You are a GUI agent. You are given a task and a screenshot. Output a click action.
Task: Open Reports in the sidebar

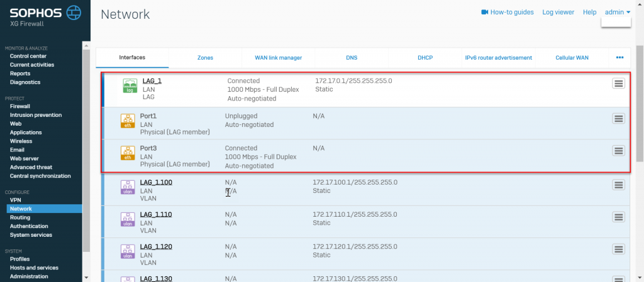(20, 73)
